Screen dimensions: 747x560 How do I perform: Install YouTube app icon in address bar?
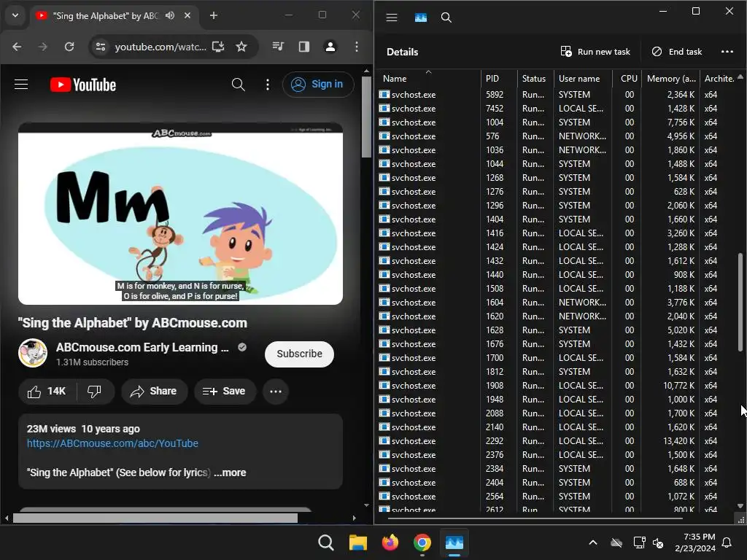tap(218, 47)
